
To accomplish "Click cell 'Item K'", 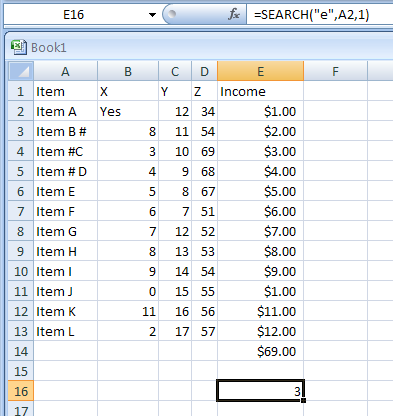I will pyautogui.click(x=65, y=311).
